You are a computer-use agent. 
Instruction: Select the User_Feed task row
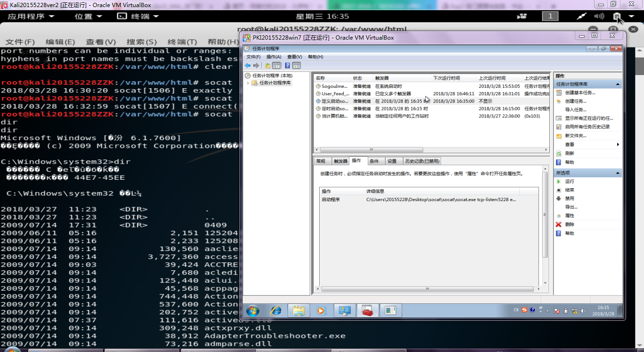(431, 94)
